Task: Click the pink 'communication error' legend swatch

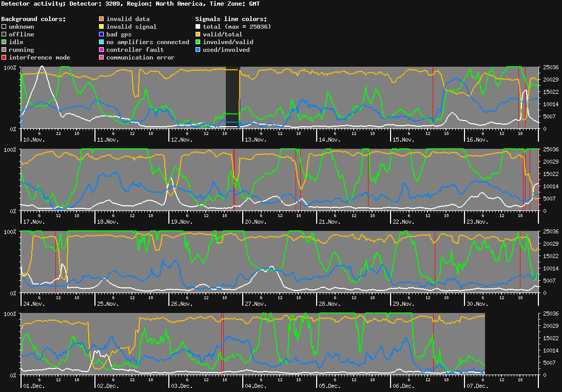Action: [101, 57]
